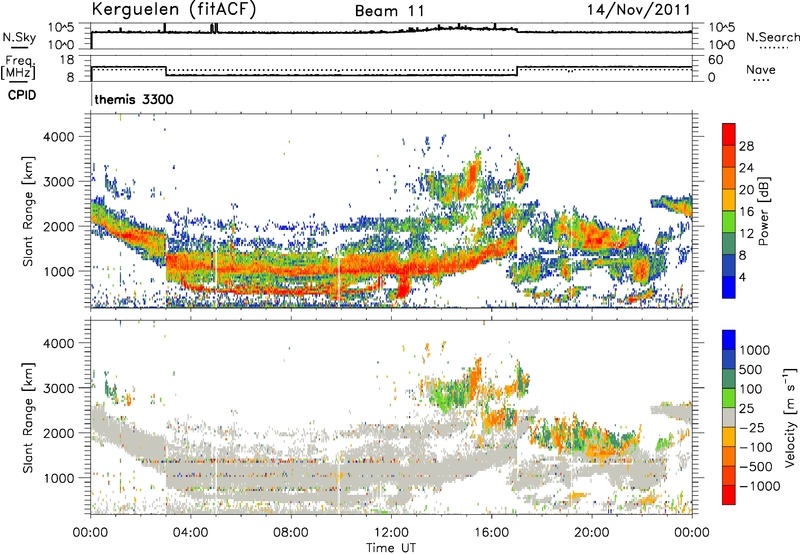Click the '-1000' Velocity colorbar tick label
Screen dimensions: 800x554
pos(760,486)
